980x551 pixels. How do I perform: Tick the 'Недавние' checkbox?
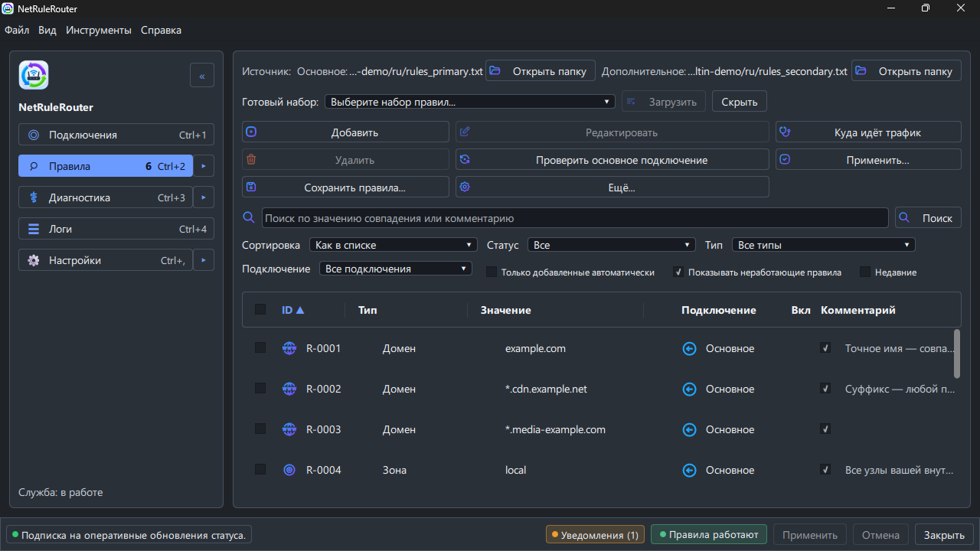pyautogui.click(x=865, y=272)
